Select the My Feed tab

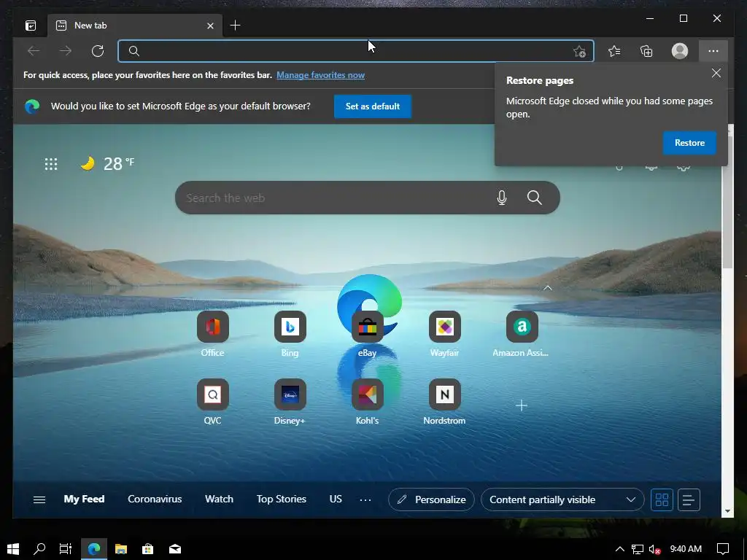[85, 499]
